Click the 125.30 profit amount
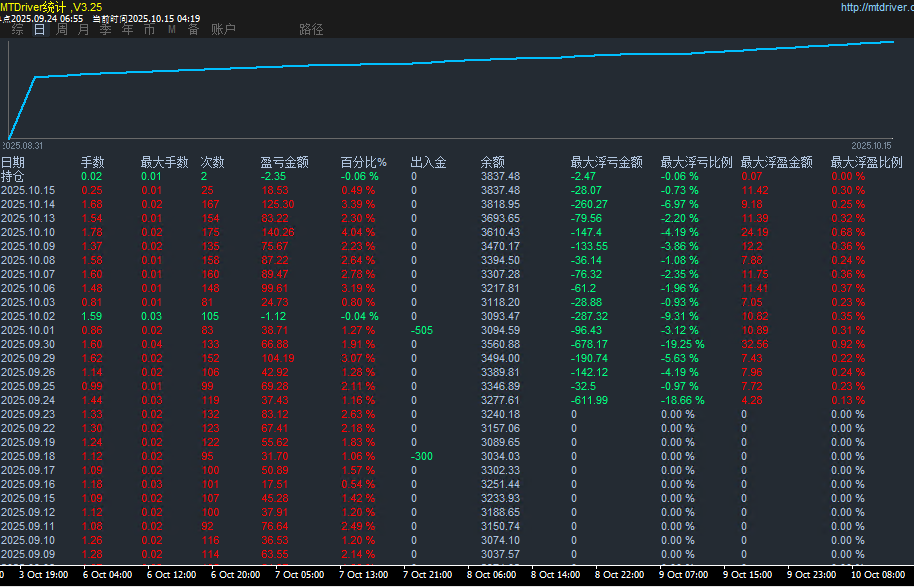 [277, 204]
